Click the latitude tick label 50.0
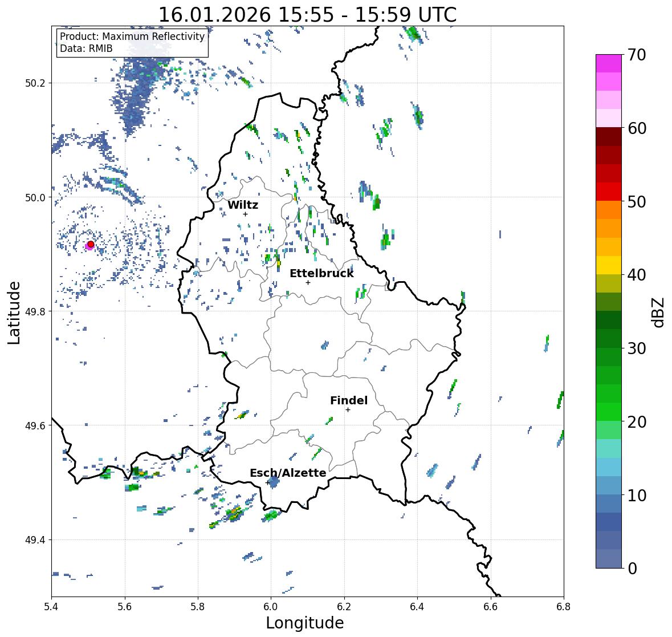The height and width of the screenshot is (637, 672). coord(35,198)
